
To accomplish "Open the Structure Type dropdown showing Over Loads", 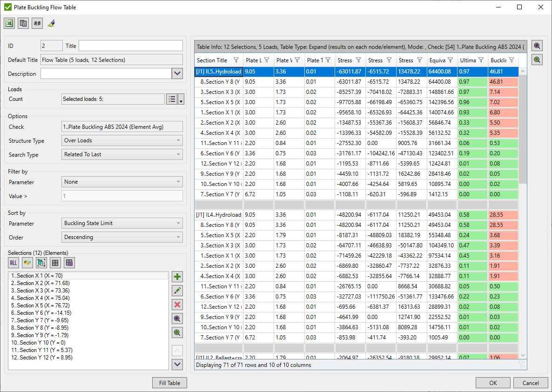I will (179, 140).
